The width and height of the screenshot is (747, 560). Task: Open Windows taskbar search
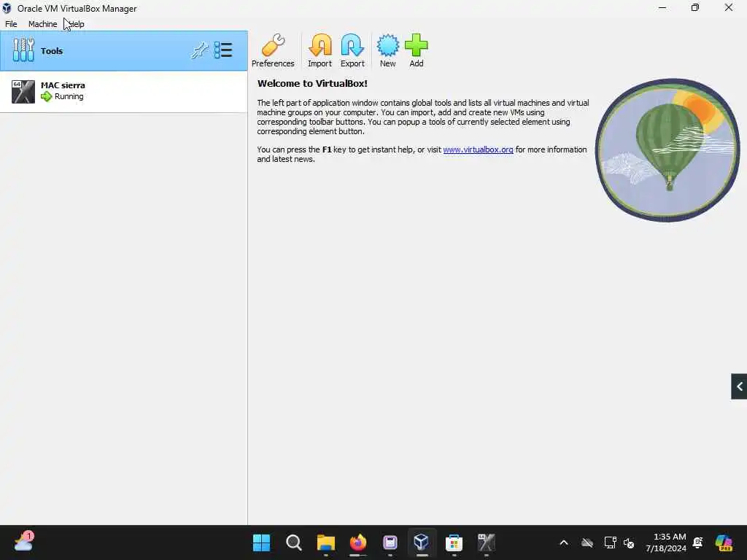pyautogui.click(x=293, y=542)
